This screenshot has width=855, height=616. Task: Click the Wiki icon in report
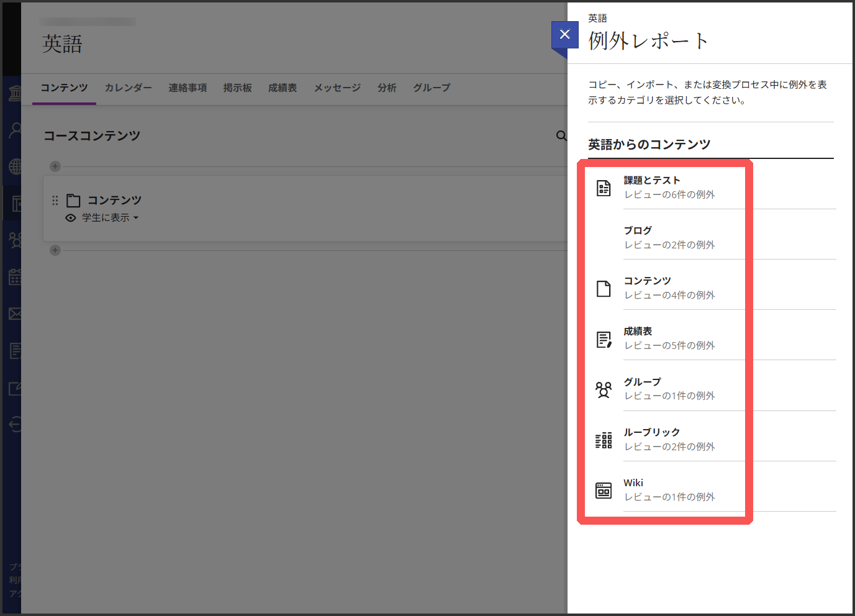[604, 491]
